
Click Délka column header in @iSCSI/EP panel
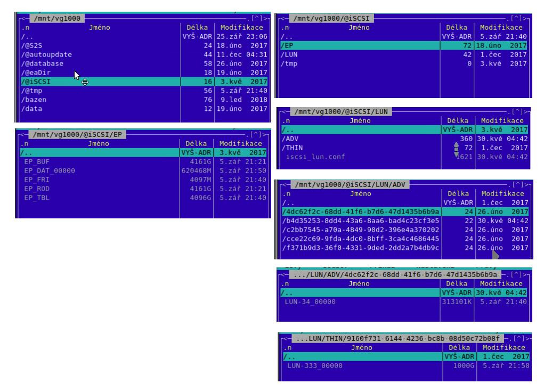pyautogui.click(x=194, y=143)
